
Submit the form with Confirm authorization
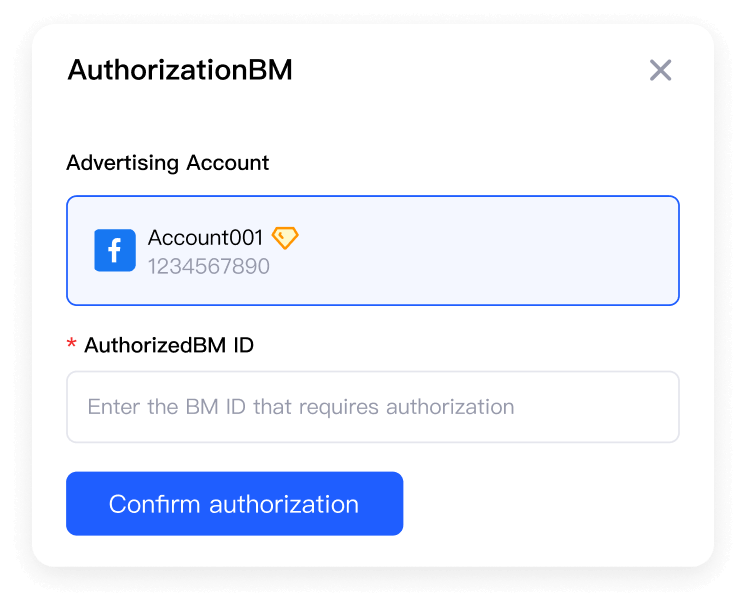235,503
